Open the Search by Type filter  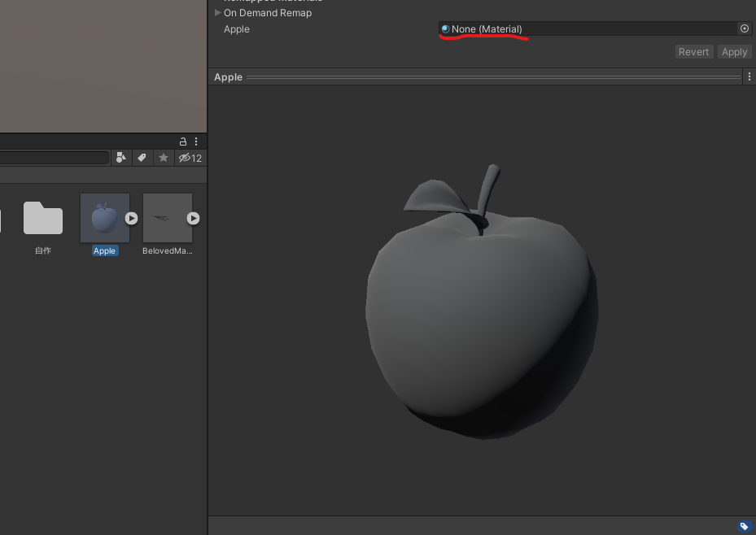[121, 158]
